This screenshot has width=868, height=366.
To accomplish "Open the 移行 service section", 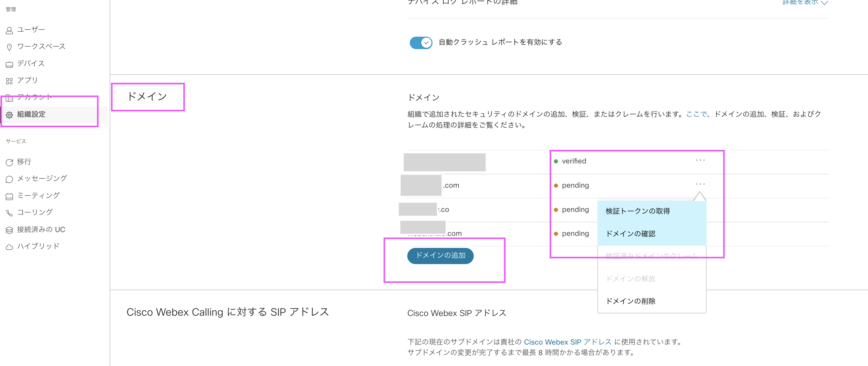I will pos(25,162).
